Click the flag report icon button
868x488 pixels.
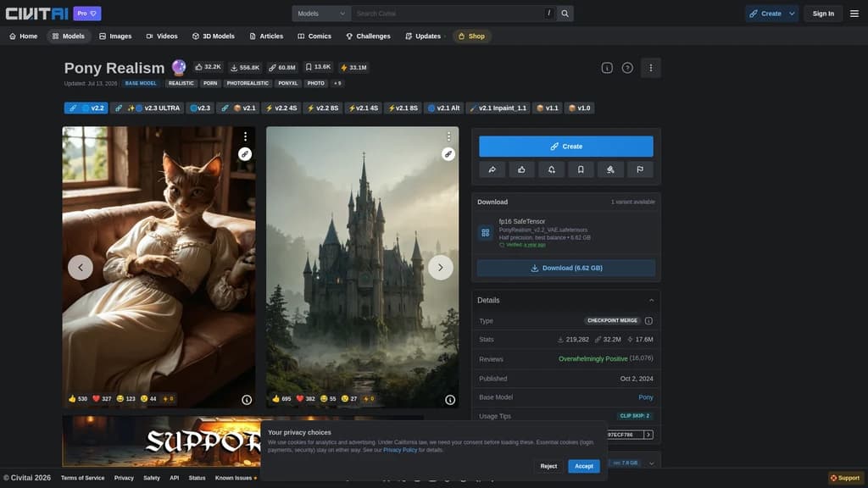coord(640,169)
